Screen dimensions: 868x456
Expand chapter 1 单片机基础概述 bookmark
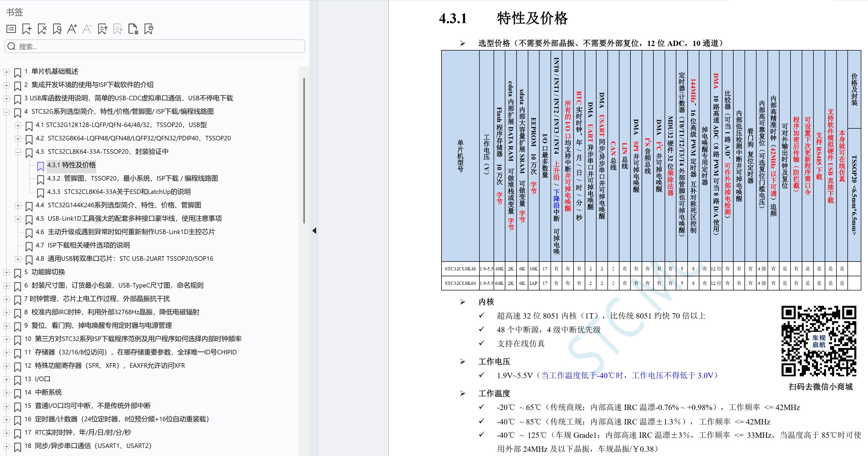(x=7, y=72)
